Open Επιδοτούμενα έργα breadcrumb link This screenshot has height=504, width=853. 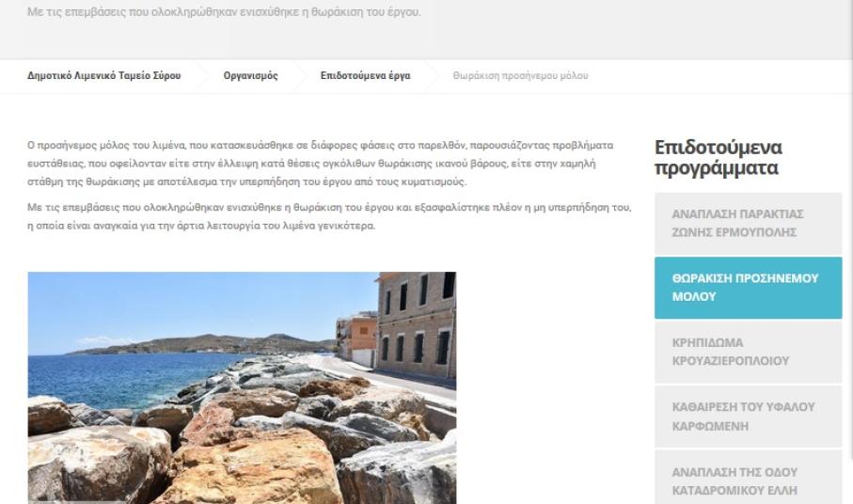[365, 75]
